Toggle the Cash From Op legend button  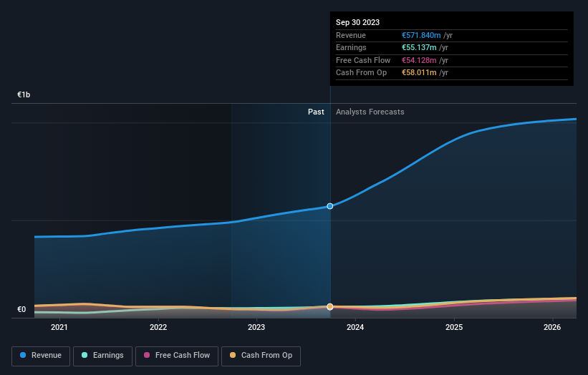(261, 356)
